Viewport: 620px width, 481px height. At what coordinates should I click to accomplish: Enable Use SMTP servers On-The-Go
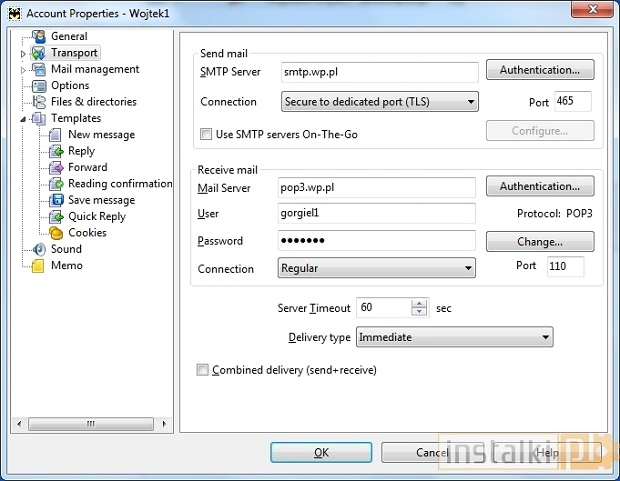[x=206, y=133]
